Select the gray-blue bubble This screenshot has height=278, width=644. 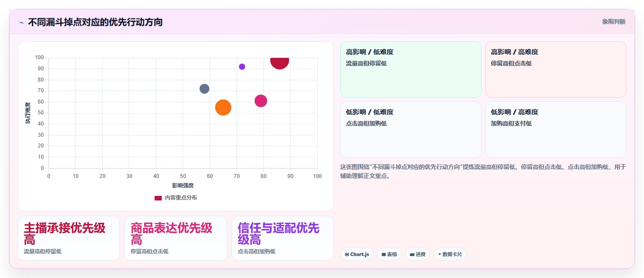[205, 89]
